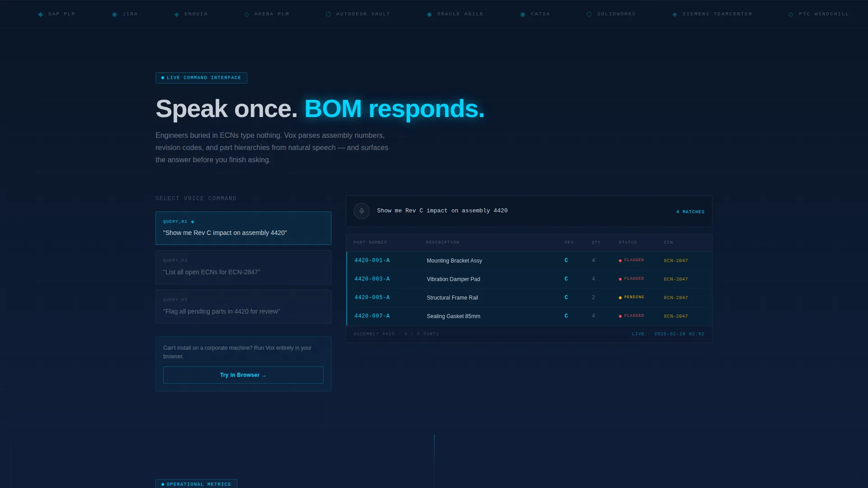Click the Speak once. BOM responds. headline

(x=320, y=109)
